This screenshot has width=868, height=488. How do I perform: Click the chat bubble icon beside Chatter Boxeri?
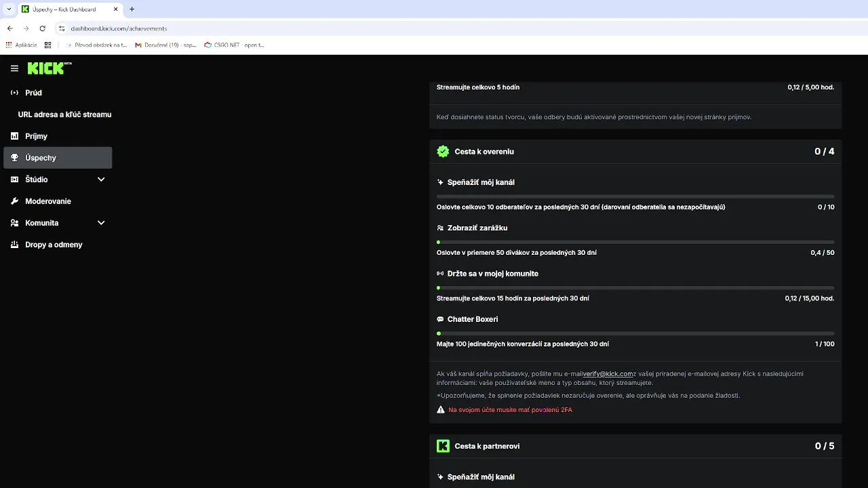[x=440, y=319]
